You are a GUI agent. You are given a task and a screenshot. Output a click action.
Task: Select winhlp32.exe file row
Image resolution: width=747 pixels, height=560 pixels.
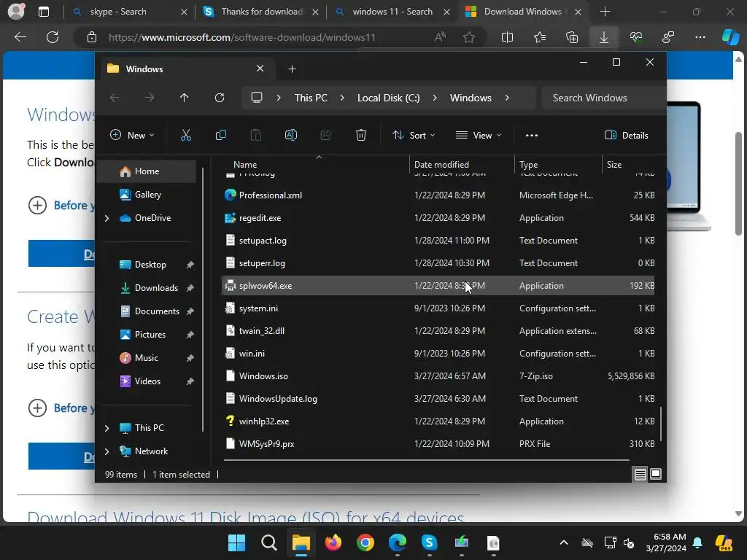pos(438,421)
